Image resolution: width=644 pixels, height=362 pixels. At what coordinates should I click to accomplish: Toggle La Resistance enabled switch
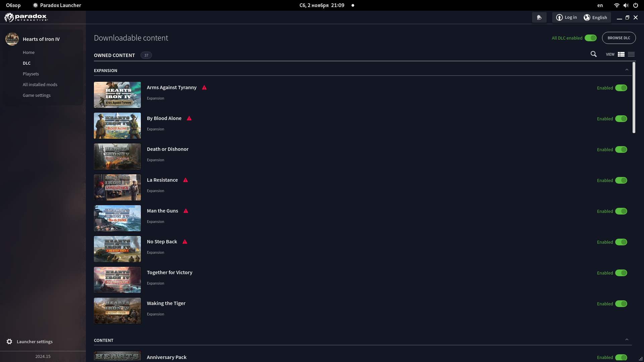pos(621,180)
